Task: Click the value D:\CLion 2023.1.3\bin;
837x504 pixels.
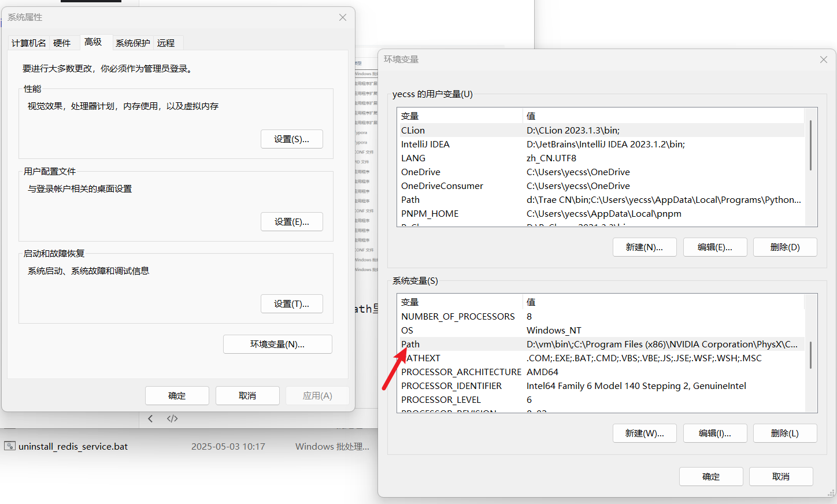Action: 573,131
